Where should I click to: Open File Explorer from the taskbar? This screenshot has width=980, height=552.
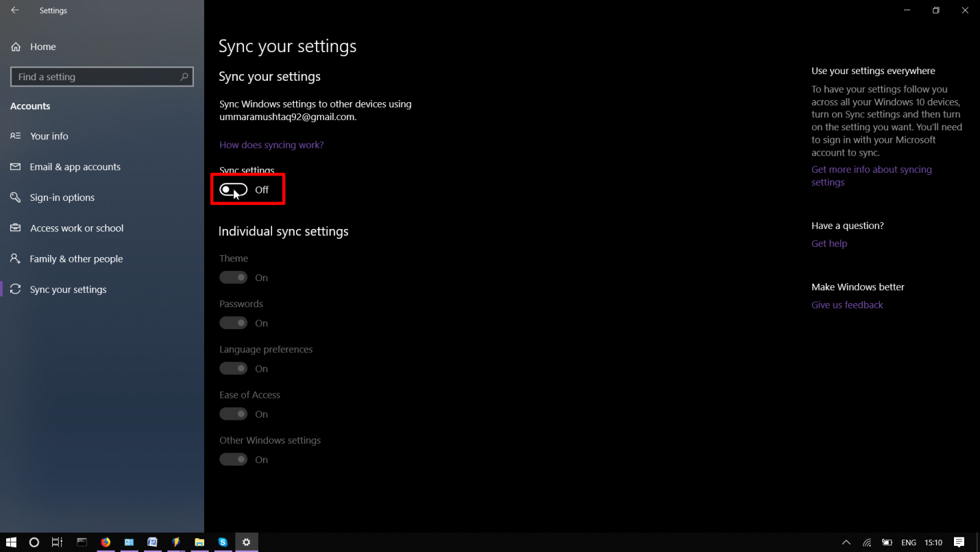pos(199,542)
